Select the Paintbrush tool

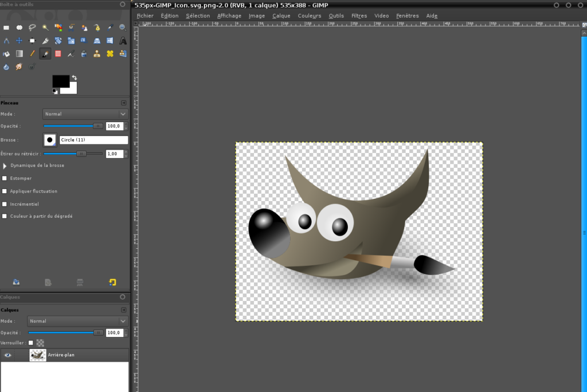(45, 53)
